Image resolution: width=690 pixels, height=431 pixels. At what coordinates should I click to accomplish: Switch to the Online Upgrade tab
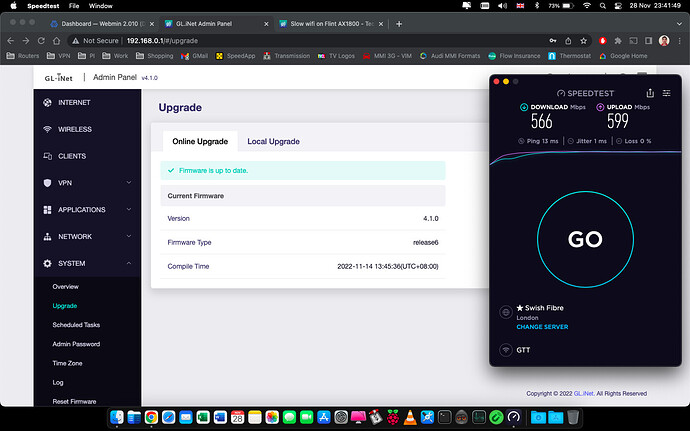click(200, 141)
